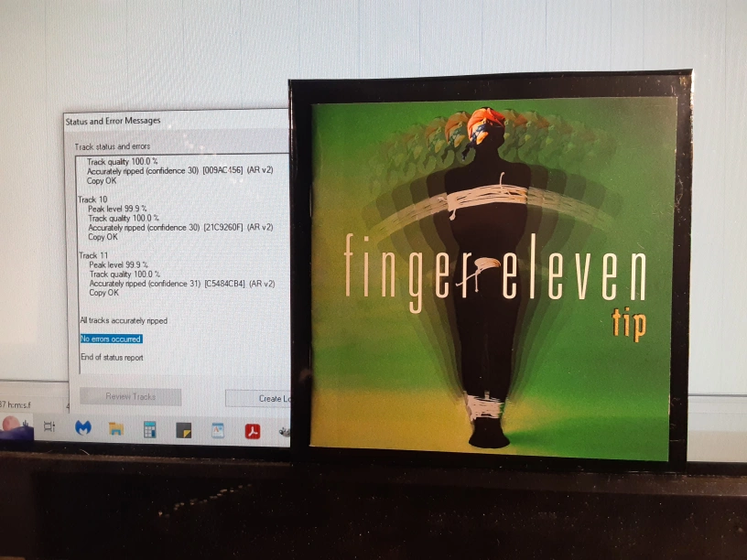Image resolution: width=747 pixels, height=560 pixels.
Task: Click 'Copy OK' under Track 10
Action: click(x=103, y=237)
